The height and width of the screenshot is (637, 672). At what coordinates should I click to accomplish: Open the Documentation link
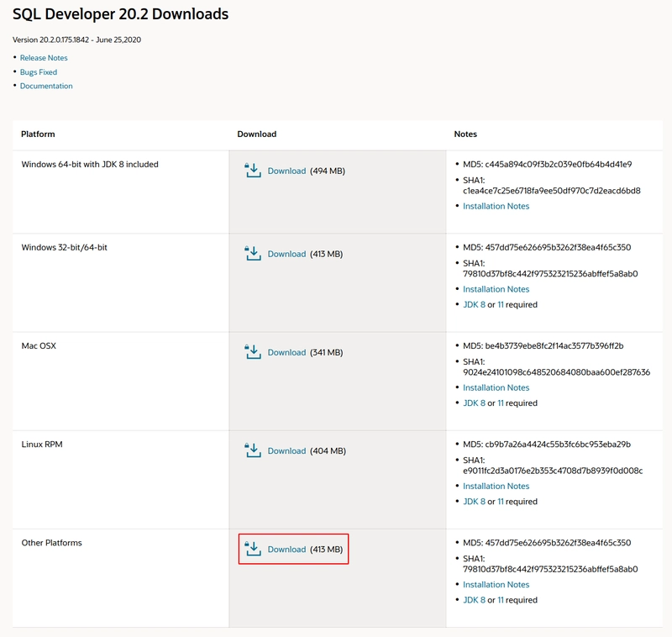(x=46, y=86)
